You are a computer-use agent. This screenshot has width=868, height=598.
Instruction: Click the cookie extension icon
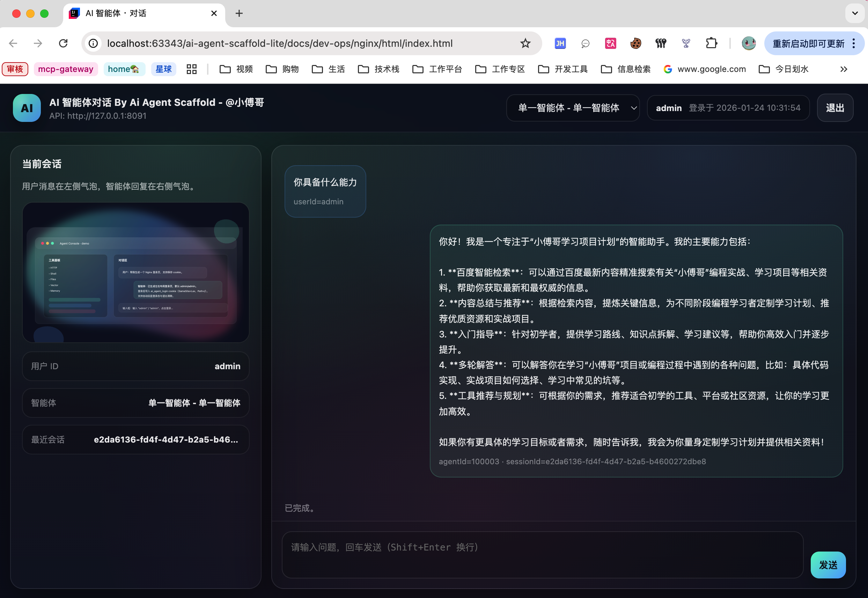coord(635,43)
